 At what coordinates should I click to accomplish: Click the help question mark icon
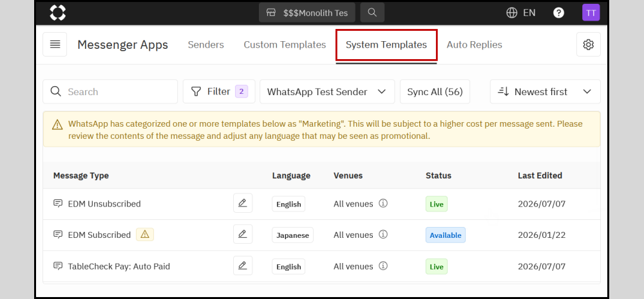[x=558, y=13]
